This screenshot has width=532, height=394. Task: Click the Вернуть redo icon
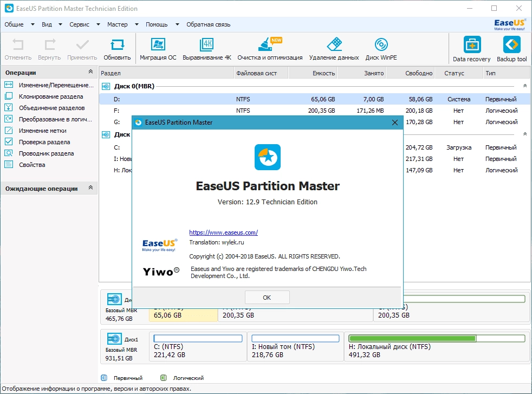(x=49, y=45)
